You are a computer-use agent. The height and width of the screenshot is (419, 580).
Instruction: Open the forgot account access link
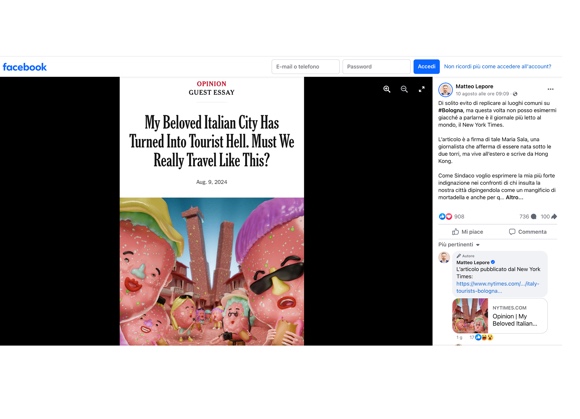[x=498, y=67]
